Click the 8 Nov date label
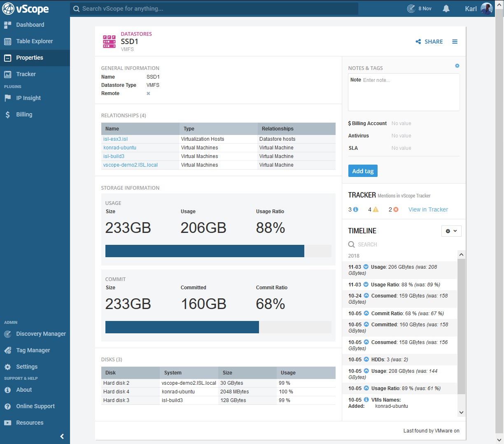The height and width of the screenshot is (444, 504). point(425,9)
